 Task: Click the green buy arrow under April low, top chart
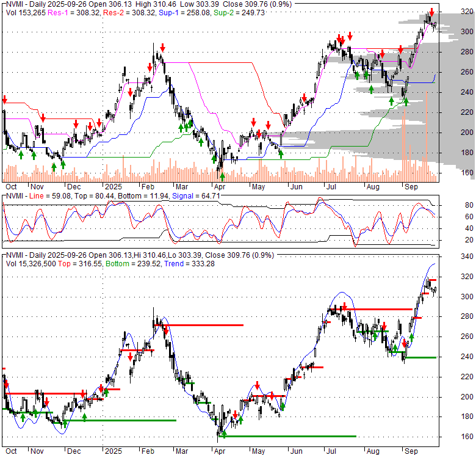[222, 176]
